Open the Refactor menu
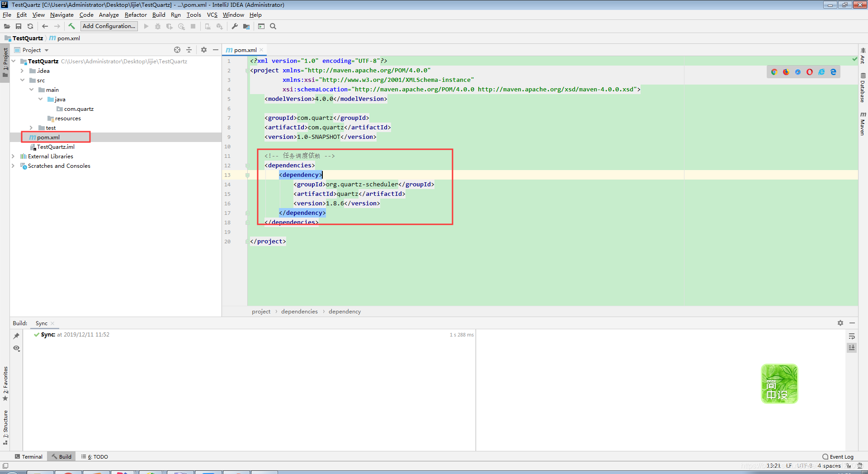The width and height of the screenshot is (868, 474). tap(136, 14)
